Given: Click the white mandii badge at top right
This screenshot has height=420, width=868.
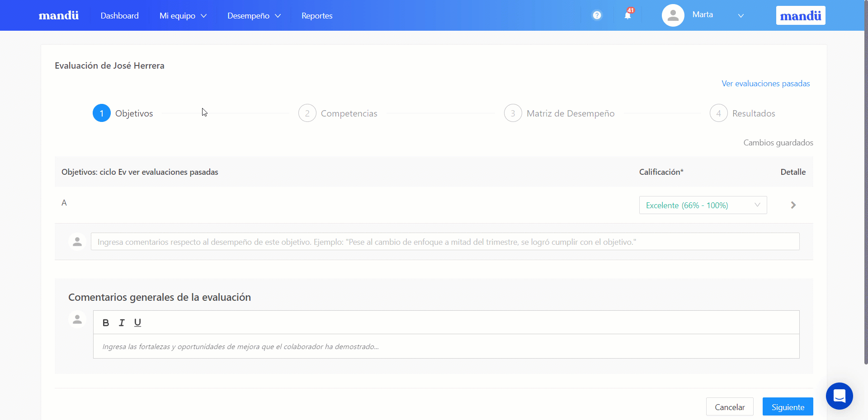Looking at the screenshot, I should pos(801,15).
